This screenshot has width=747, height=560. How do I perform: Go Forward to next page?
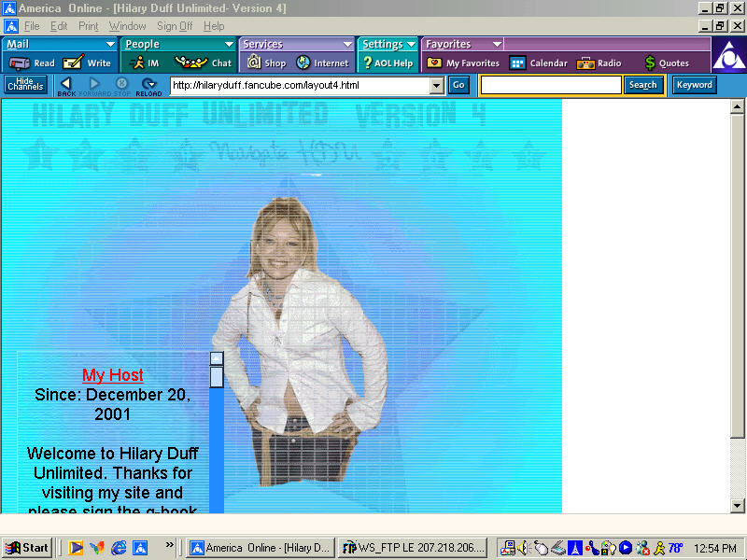click(x=94, y=86)
